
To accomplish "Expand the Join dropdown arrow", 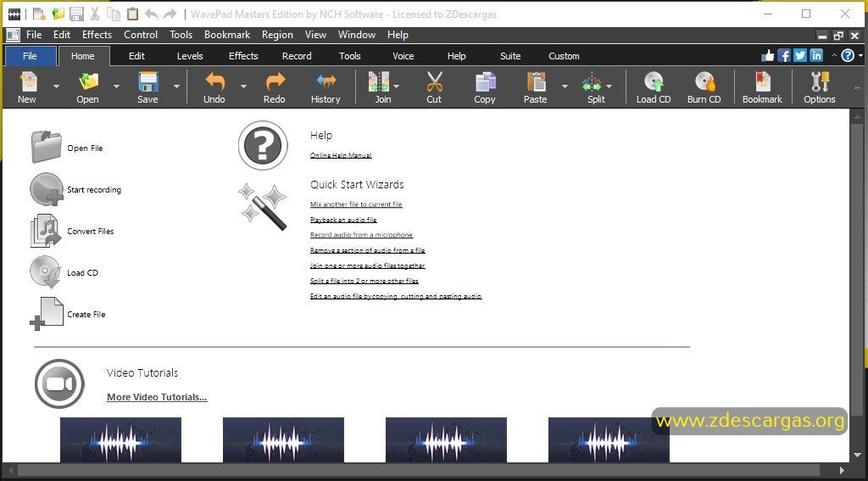I will [397, 87].
